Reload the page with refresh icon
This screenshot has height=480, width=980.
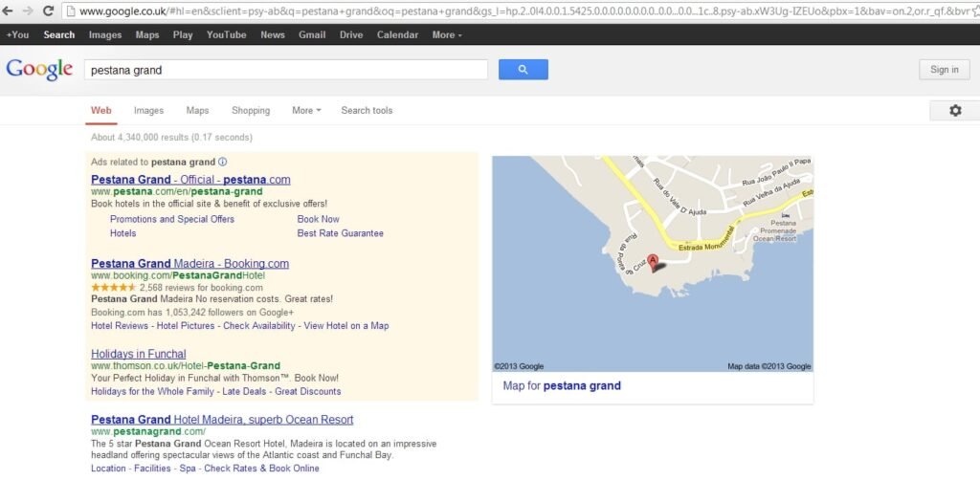48,11
